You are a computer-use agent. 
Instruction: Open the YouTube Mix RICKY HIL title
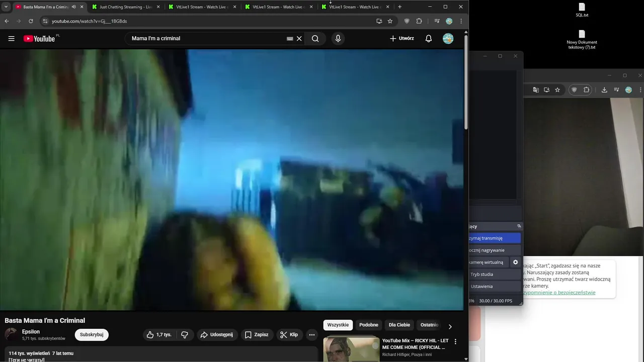click(x=415, y=344)
